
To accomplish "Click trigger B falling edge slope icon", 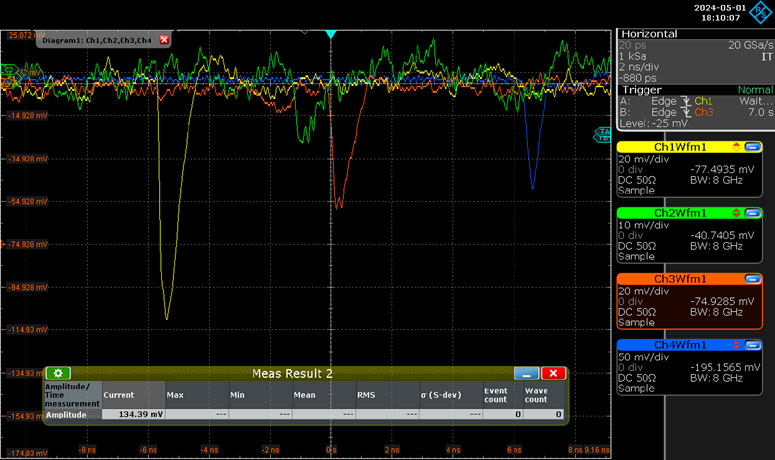I will (x=686, y=113).
